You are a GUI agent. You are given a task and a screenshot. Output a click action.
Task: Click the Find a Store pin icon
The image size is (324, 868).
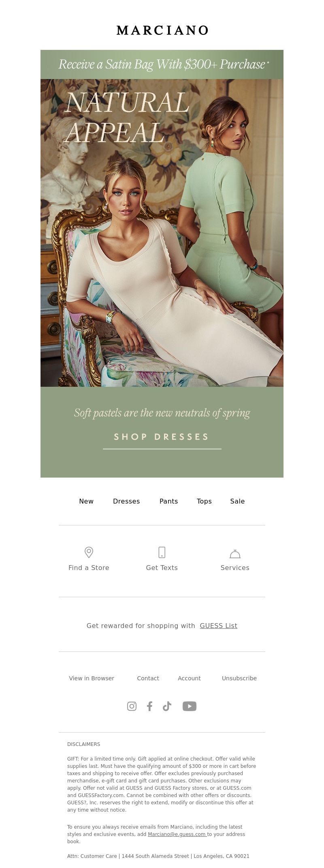tap(89, 552)
